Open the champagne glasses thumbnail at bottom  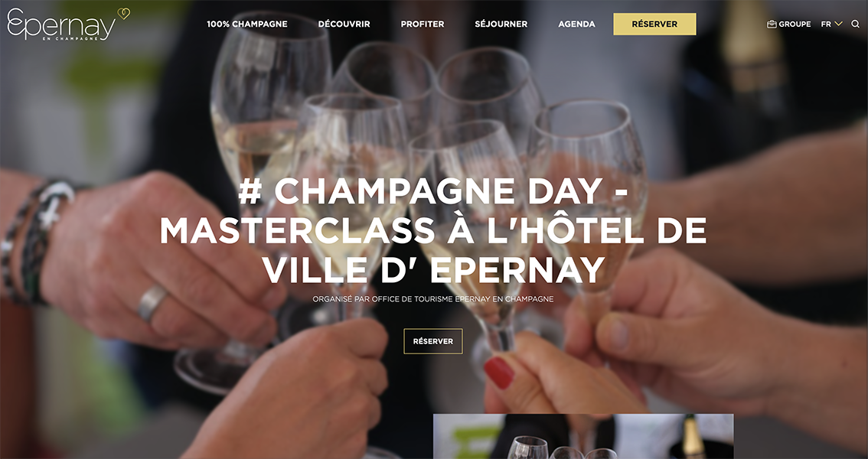click(x=583, y=436)
